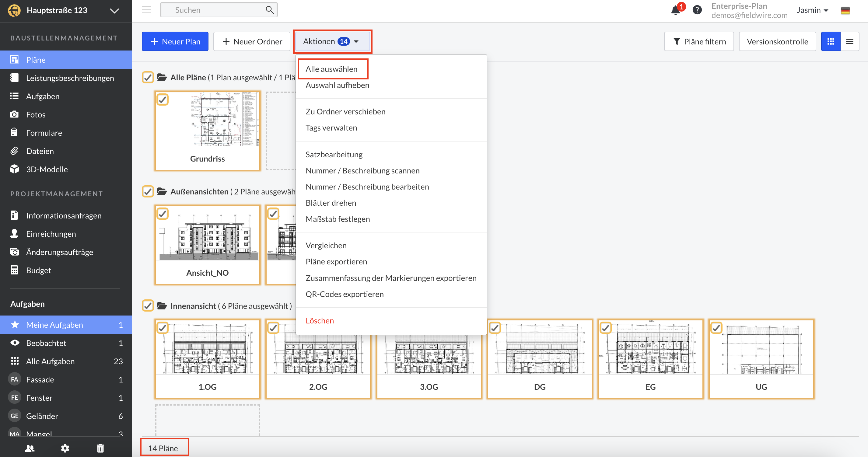Screen dimensions: 868x457
Task: Click the Beobachtet eye icon
Action: (x=15, y=343)
